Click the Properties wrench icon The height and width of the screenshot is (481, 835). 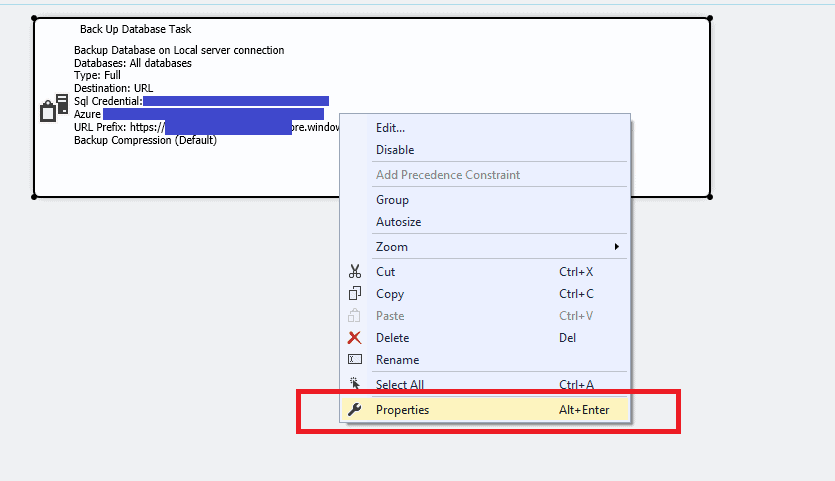[355, 410]
